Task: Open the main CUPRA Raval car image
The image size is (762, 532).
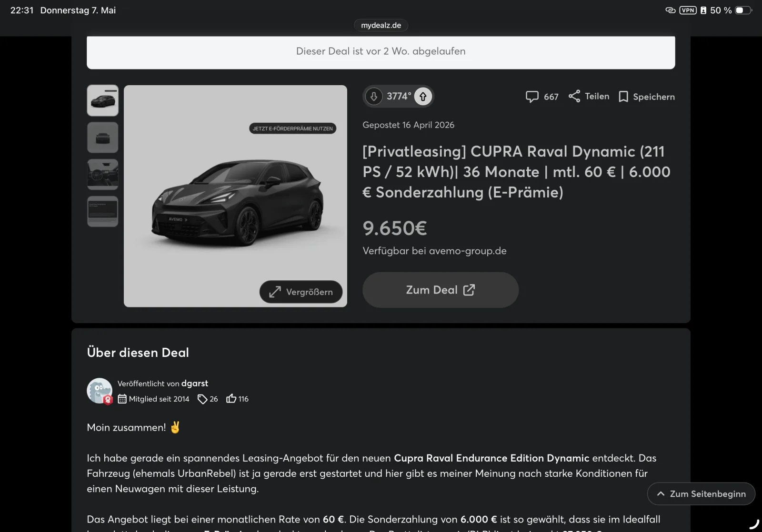Action: [235, 196]
